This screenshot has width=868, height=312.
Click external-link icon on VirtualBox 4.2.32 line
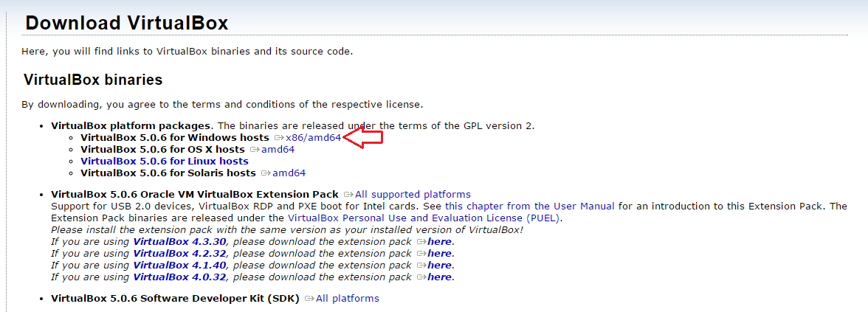click(x=421, y=254)
